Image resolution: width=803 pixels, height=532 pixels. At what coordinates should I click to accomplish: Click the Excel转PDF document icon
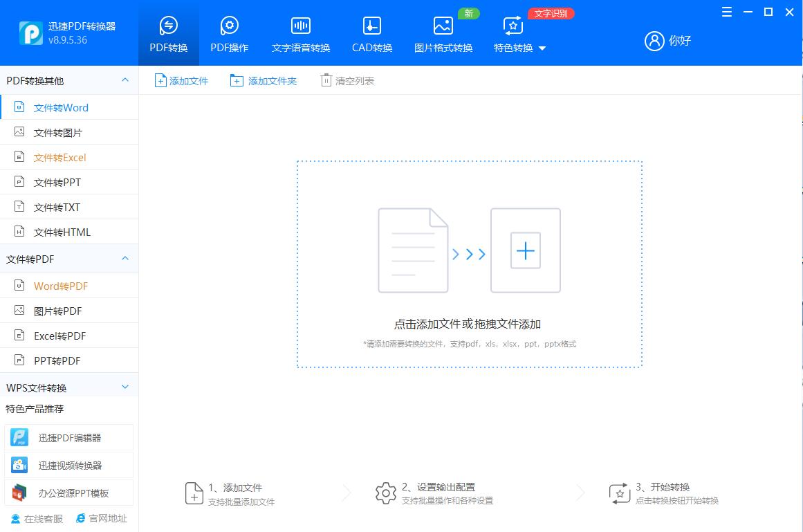tap(19, 335)
